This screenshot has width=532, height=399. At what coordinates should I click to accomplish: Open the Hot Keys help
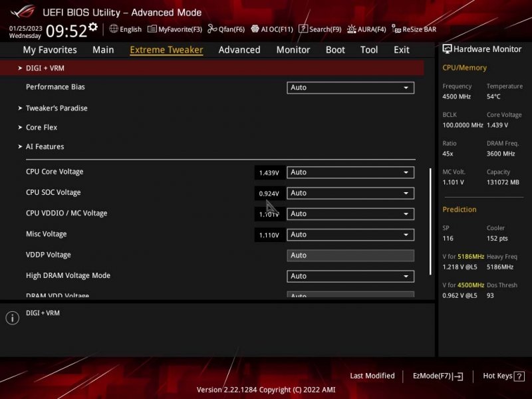click(x=503, y=376)
